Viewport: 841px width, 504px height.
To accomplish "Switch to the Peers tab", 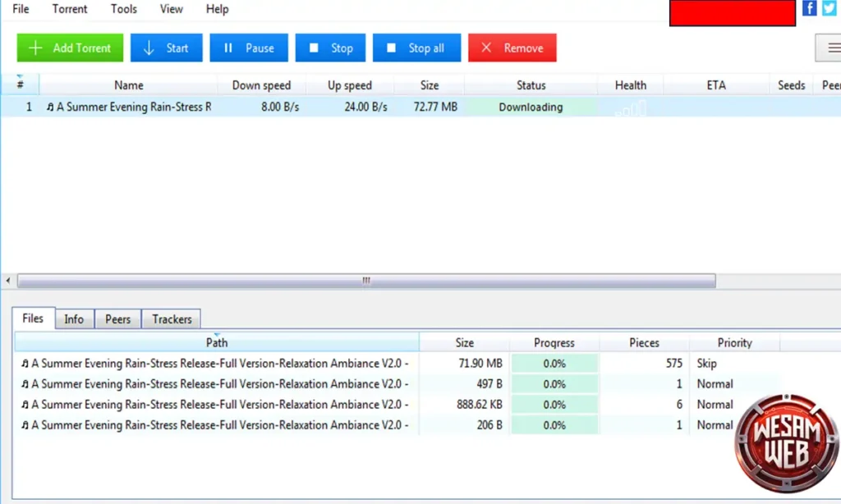I will point(117,319).
